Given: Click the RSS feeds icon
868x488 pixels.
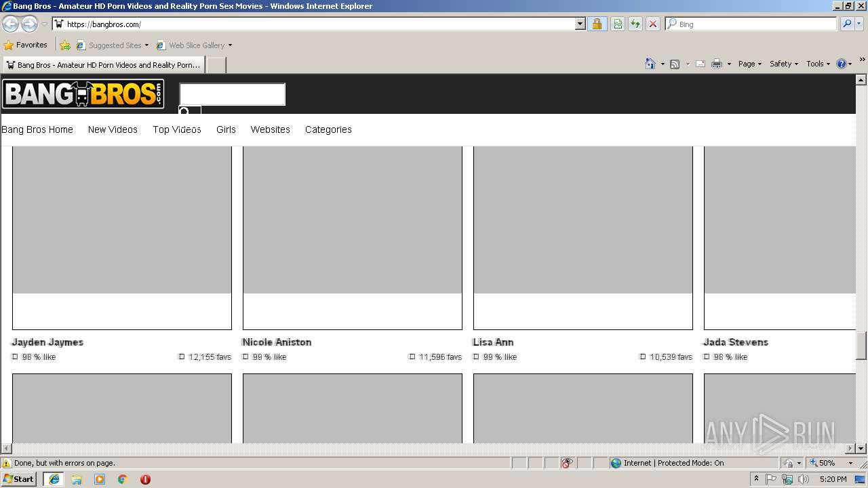Looking at the screenshot, I should [x=675, y=64].
